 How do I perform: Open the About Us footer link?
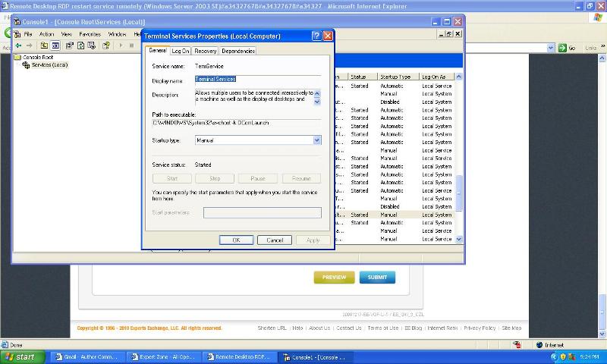point(319,328)
